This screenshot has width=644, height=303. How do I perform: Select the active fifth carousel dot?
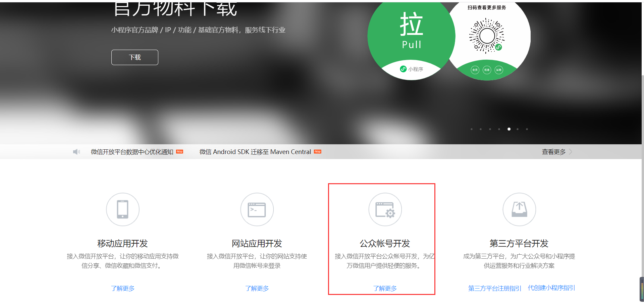click(x=509, y=129)
